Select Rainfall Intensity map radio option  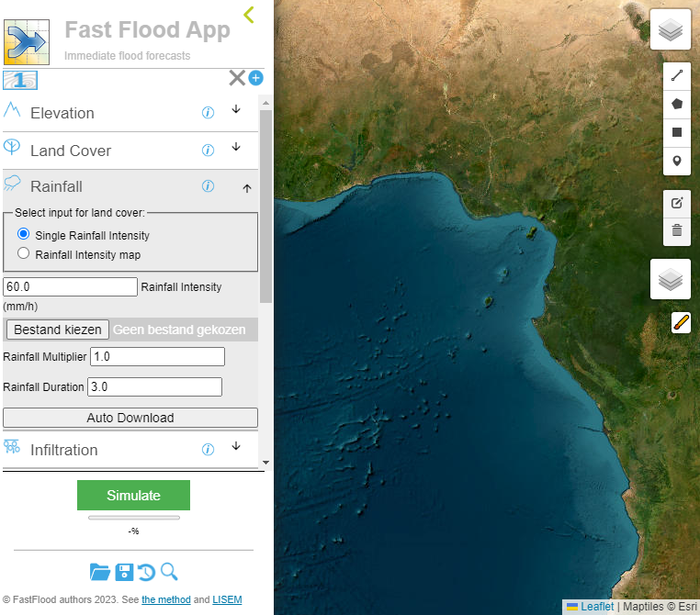[24, 254]
